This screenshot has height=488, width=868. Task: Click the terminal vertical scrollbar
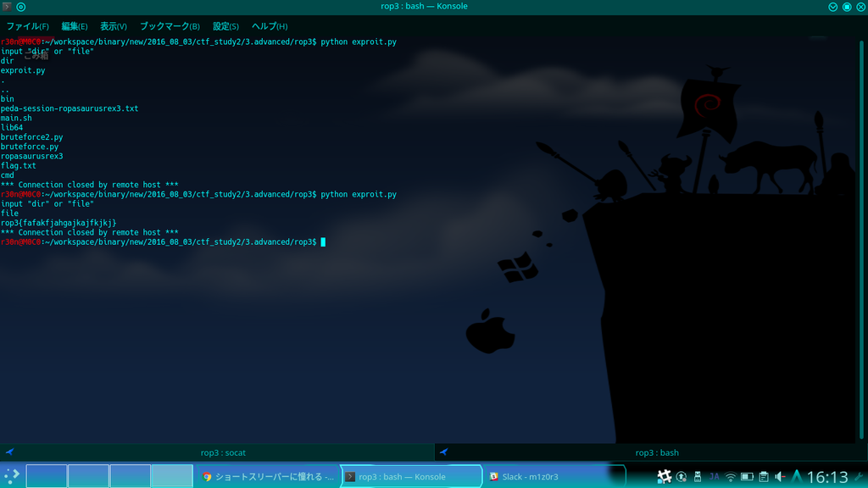click(861, 240)
